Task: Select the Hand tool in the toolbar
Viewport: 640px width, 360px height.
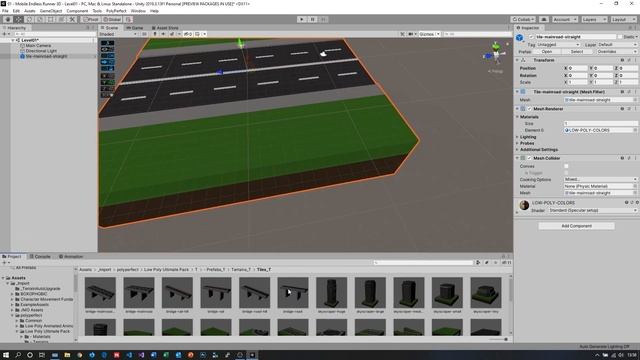Action: click(x=8, y=19)
